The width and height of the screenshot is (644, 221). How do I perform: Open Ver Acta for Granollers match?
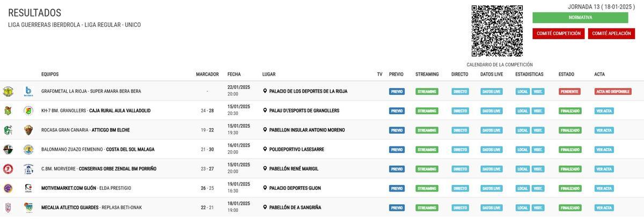(x=604, y=111)
